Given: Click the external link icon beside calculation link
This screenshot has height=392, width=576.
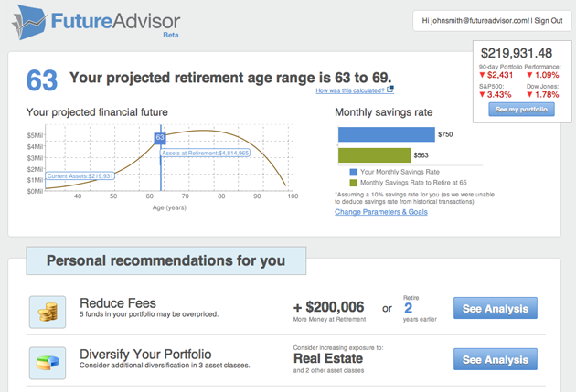Looking at the screenshot, I should point(390,90).
